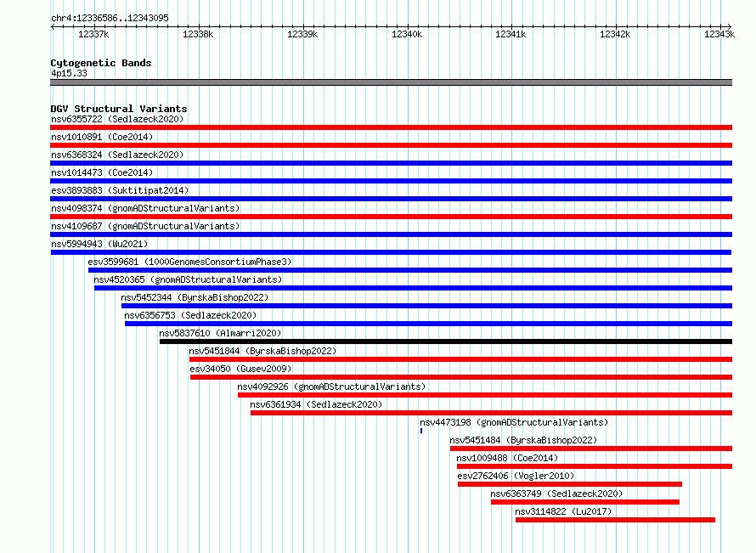Image resolution: width=756 pixels, height=553 pixels.
Task: Click the tiny blue mark under nsv4473198
Action: pyautogui.click(x=421, y=431)
